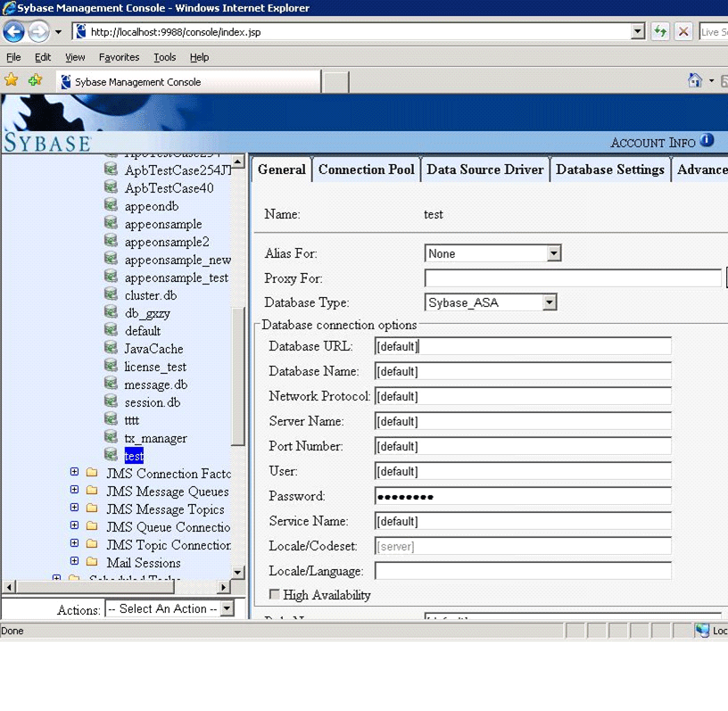The image size is (728, 711).
Task: Switch to the Connection Pool tab
Action: point(367,169)
